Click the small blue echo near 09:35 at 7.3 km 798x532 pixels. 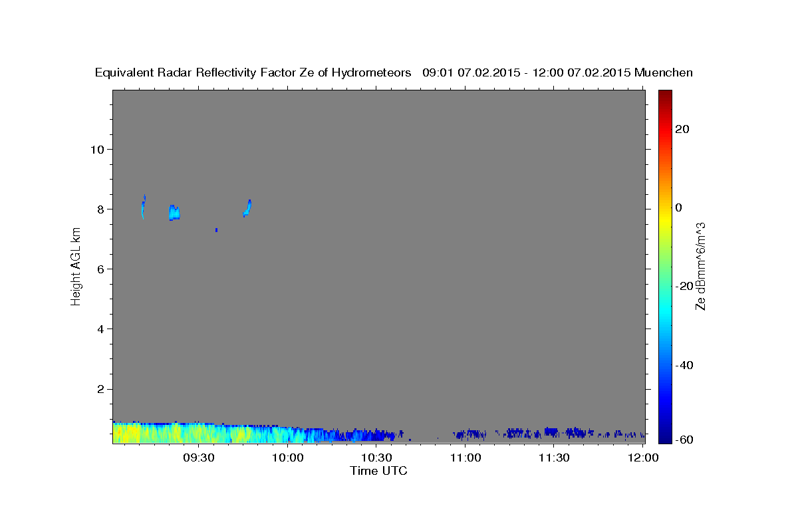[217, 230]
